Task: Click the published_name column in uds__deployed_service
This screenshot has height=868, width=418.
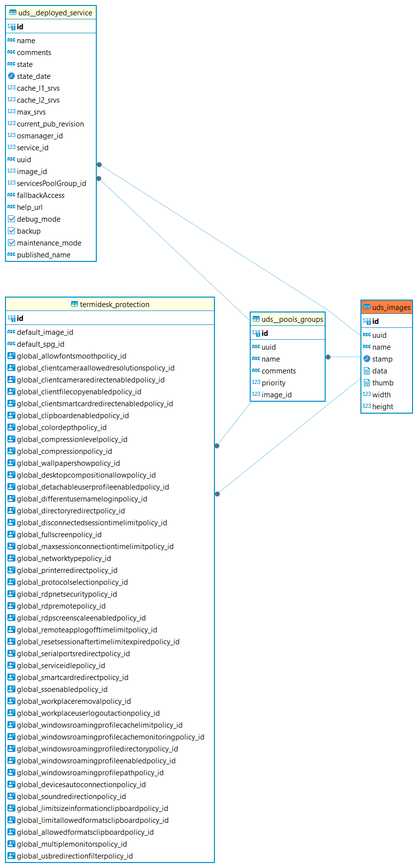Action: (44, 254)
